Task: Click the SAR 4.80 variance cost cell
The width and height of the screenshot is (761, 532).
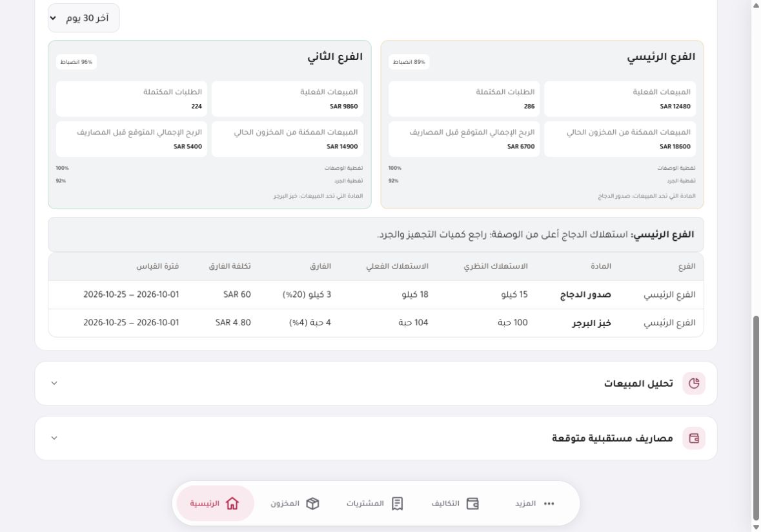Action: 233,323
